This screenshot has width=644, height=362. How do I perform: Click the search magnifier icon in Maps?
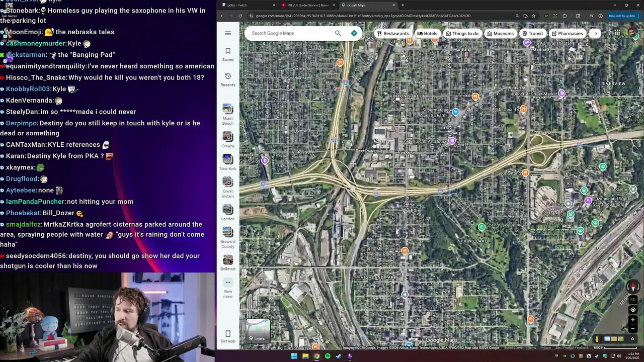(338, 33)
